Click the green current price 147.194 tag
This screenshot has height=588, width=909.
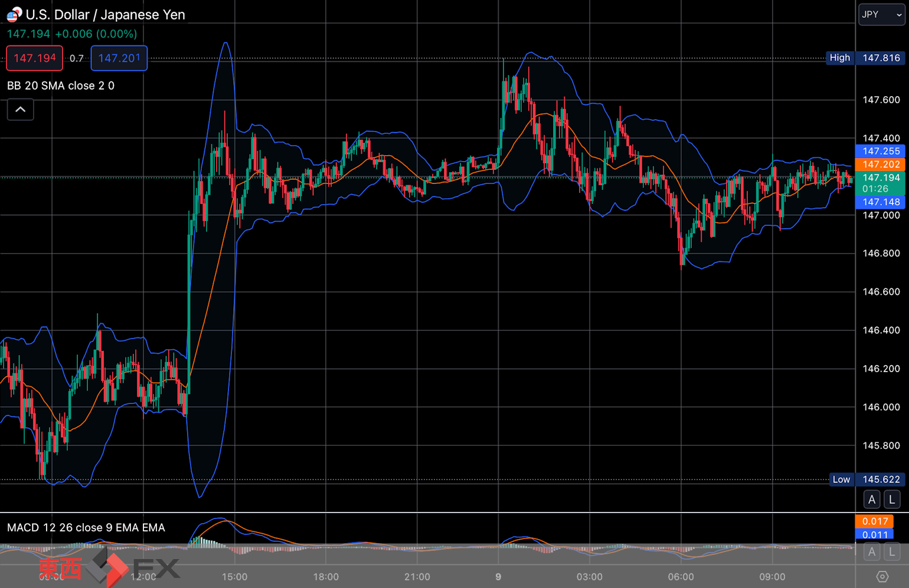tap(880, 183)
